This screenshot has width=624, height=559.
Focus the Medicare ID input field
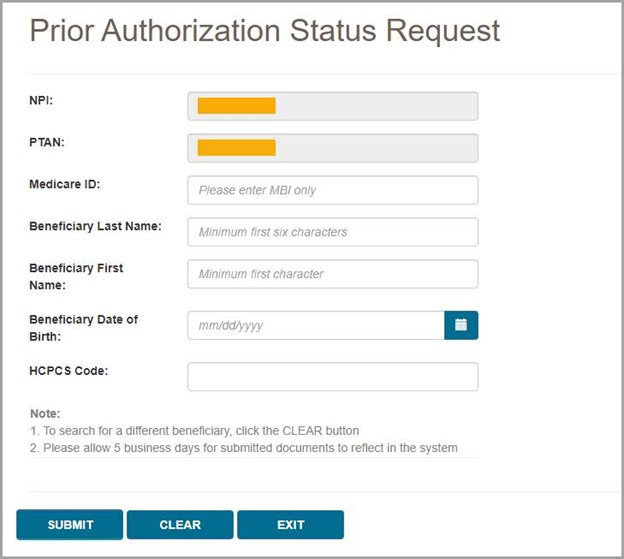332,190
